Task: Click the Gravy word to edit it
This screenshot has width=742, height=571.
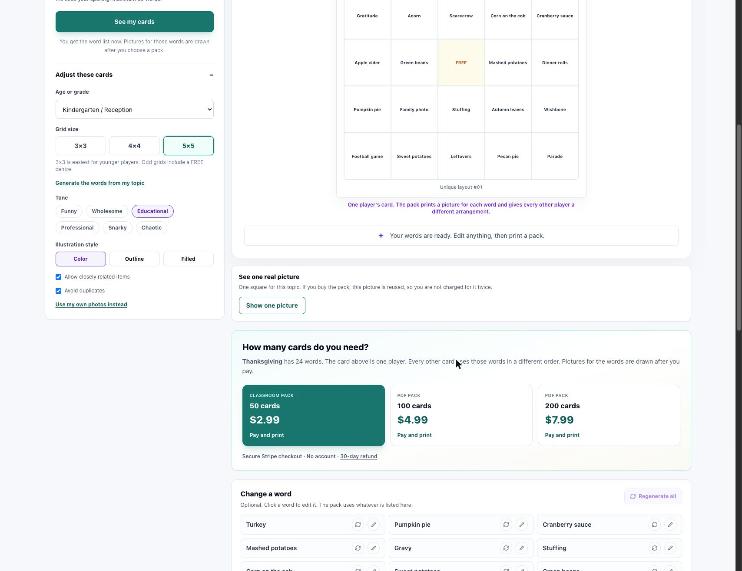Action: (403, 548)
